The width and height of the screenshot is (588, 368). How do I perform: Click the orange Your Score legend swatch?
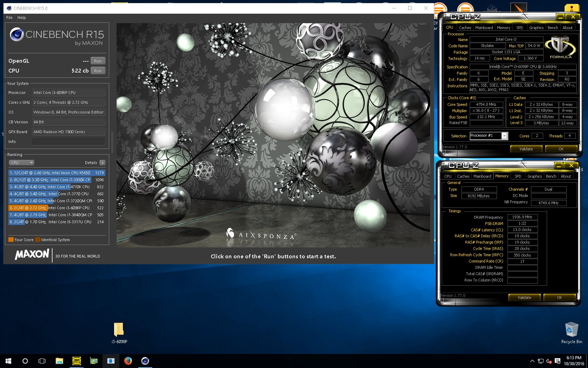point(11,240)
